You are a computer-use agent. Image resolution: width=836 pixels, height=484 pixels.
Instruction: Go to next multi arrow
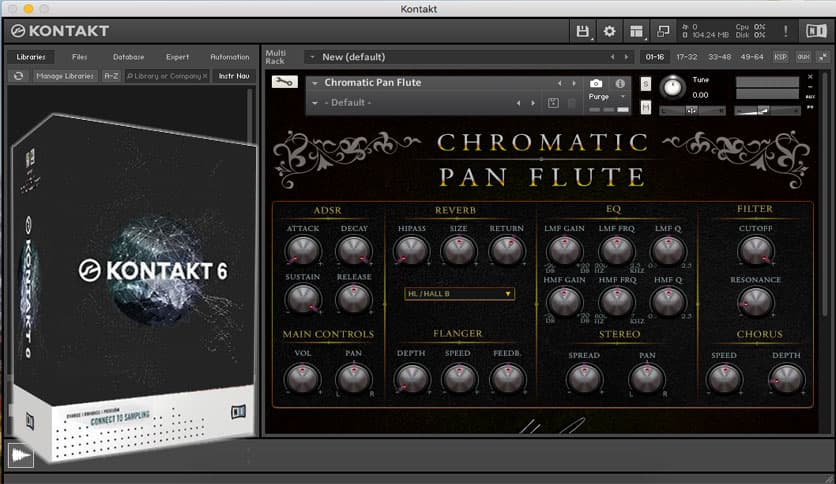[626, 57]
